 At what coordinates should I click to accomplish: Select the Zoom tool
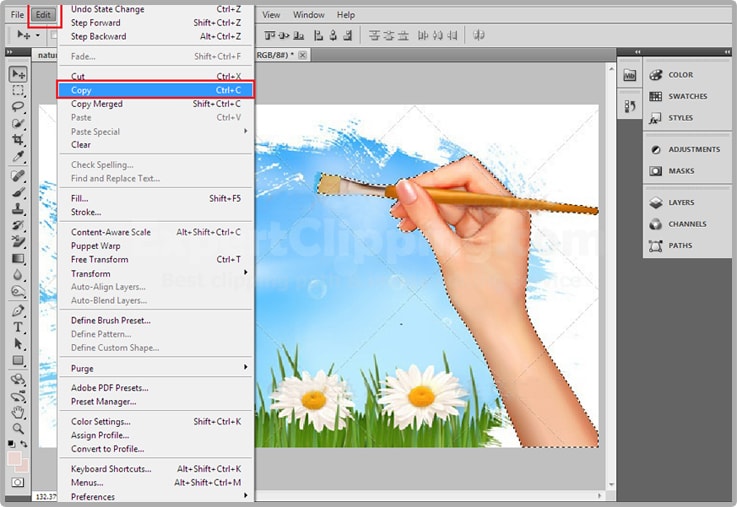tap(18, 429)
